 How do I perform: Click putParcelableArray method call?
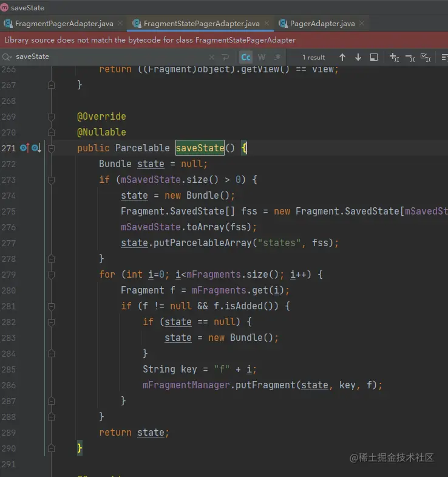[203, 243]
